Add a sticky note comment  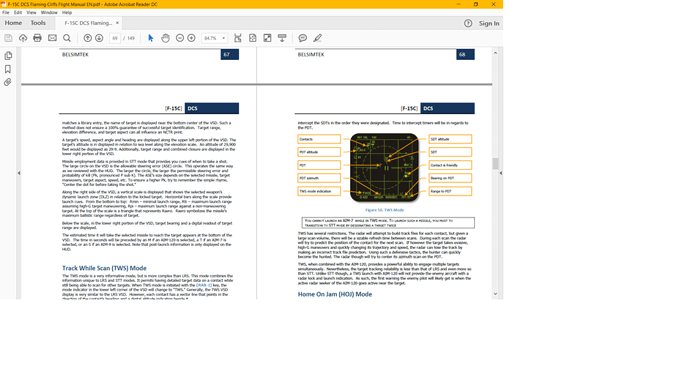(302, 38)
